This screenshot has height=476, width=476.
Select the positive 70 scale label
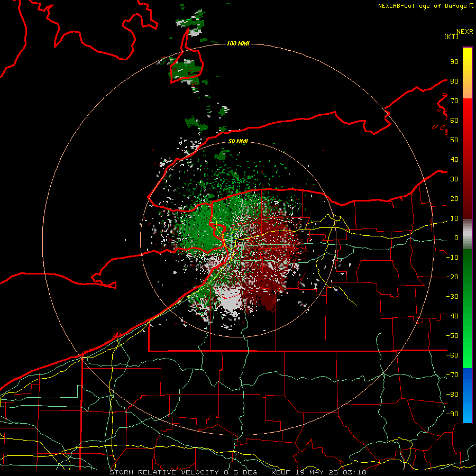click(454, 101)
